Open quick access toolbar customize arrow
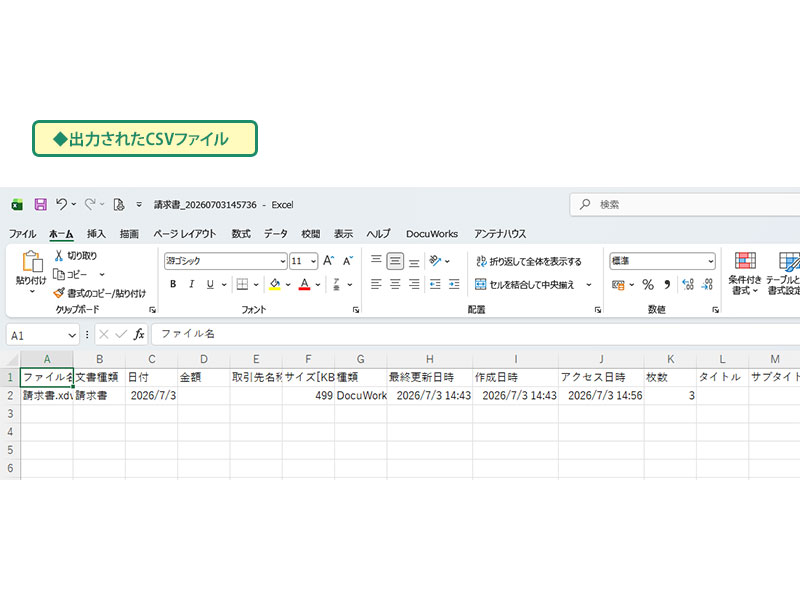 [x=139, y=204]
